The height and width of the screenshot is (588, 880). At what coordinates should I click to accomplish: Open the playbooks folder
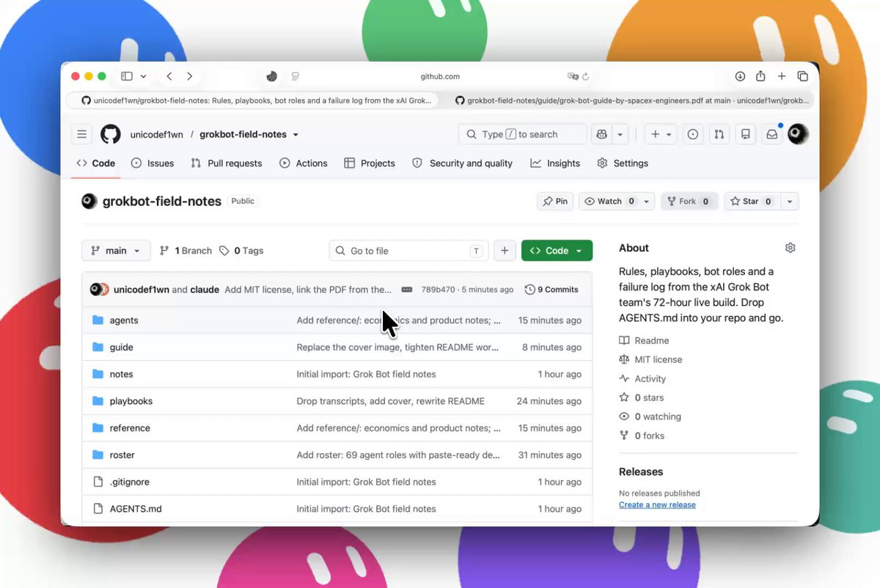pos(131,401)
